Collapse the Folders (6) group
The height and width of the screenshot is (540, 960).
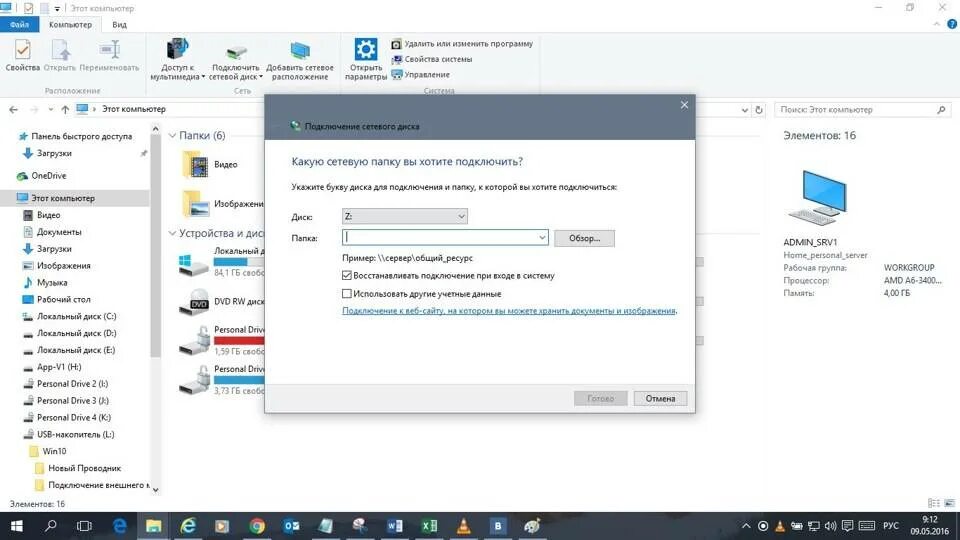click(x=172, y=135)
